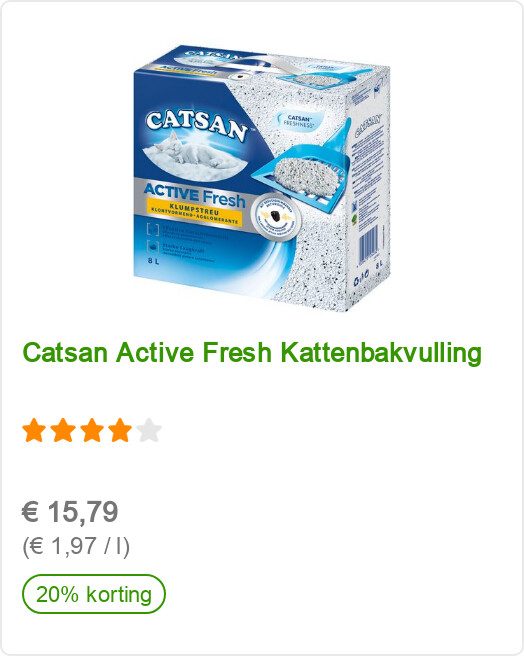Click the white CATSAN logo on box side panel

click(x=369, y=125)
